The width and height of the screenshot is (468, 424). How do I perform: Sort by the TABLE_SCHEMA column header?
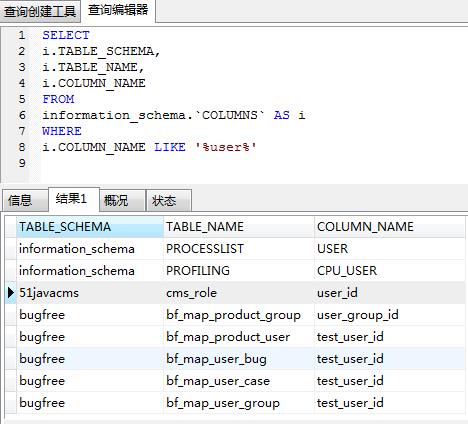90,227
